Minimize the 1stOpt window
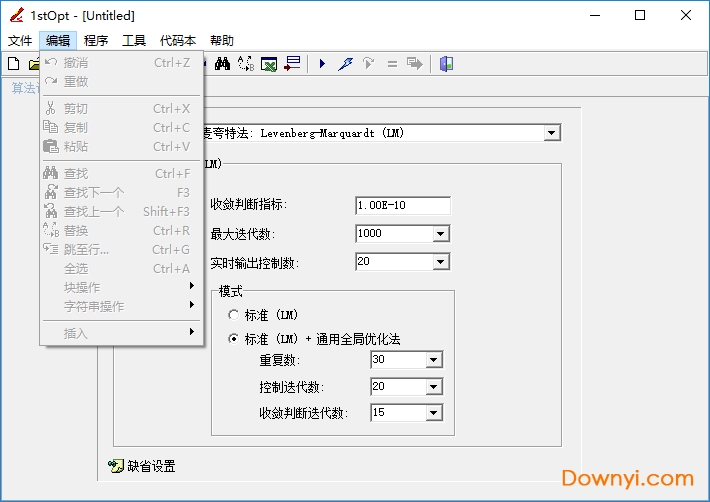 tap(595, 15)
